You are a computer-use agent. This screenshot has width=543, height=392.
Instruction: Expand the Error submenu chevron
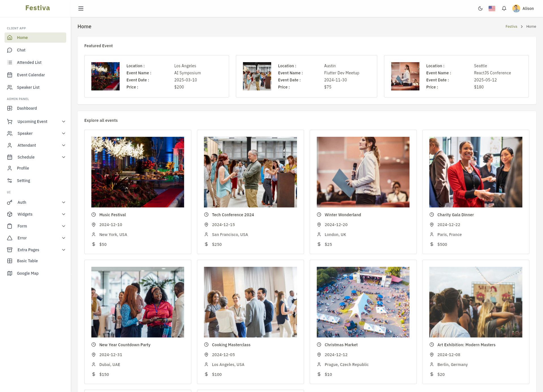tap(64, 238)
